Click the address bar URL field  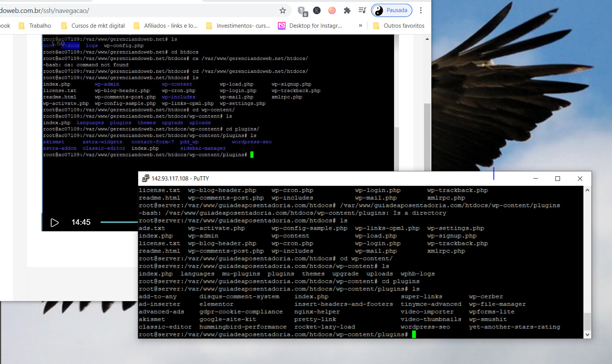137,11
